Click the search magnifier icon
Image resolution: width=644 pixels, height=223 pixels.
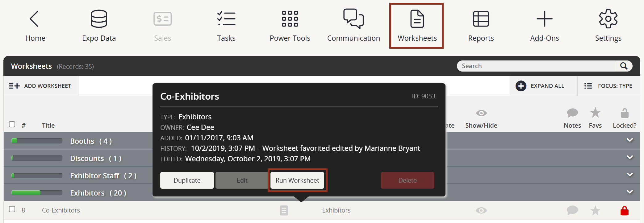[624, 66]
